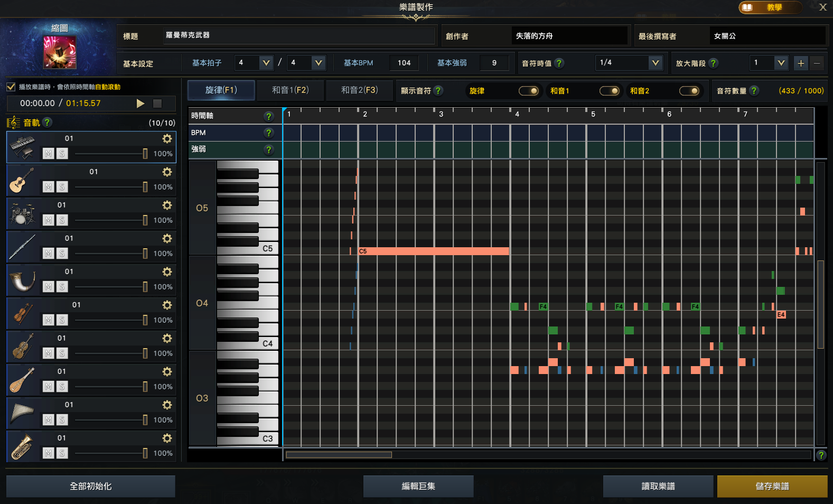Screen dimensions: 833x504
Task: Toggle 和音1 note display switch
Action: [x=609, y=91]
